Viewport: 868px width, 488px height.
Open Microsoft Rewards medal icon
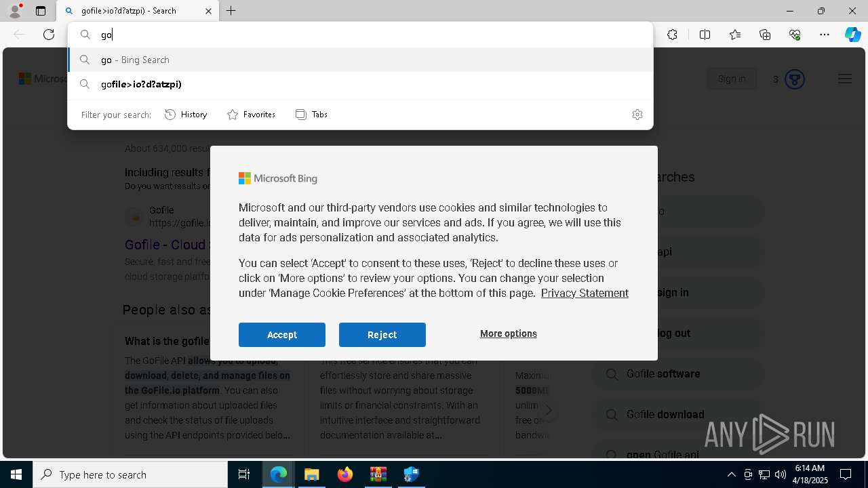(x=795, y=79)
